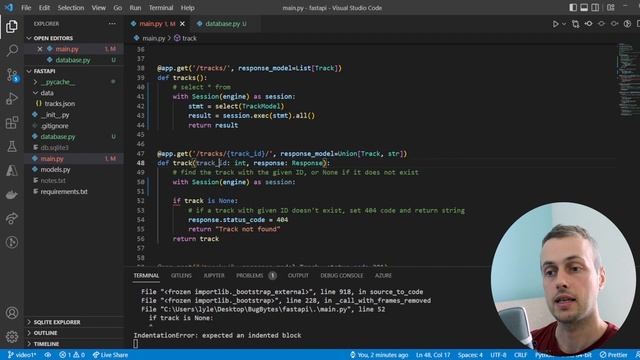Switch to the Azure panel tab
The height and width of the screenshot is (360, 640).
383,276
